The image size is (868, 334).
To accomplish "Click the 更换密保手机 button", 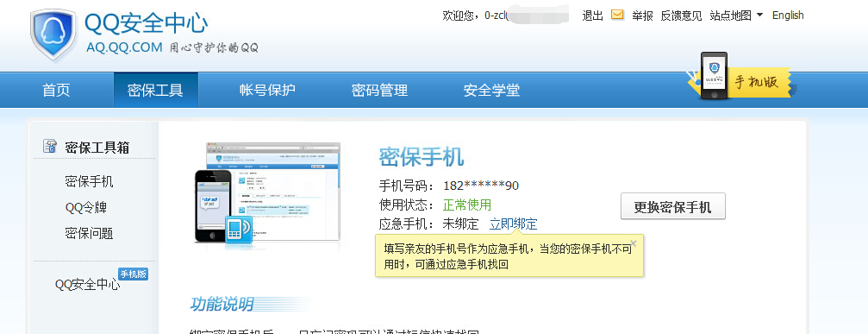I will click(672, 206).
